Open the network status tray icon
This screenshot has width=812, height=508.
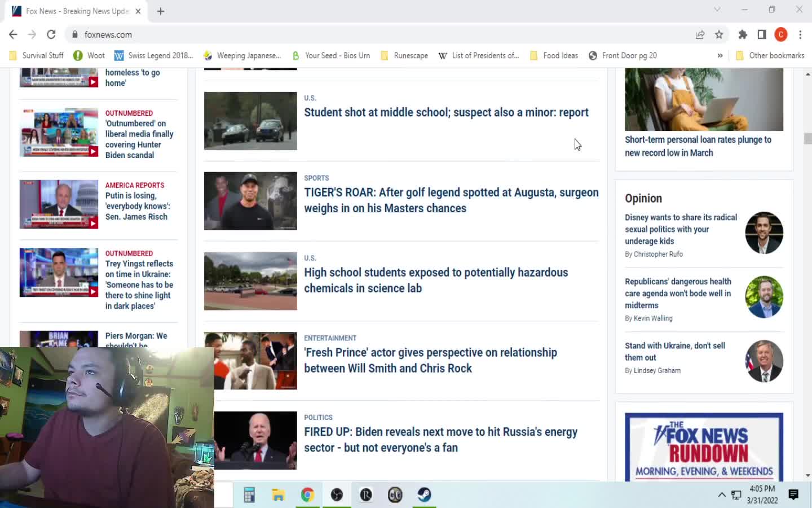(x=736, y=495)
